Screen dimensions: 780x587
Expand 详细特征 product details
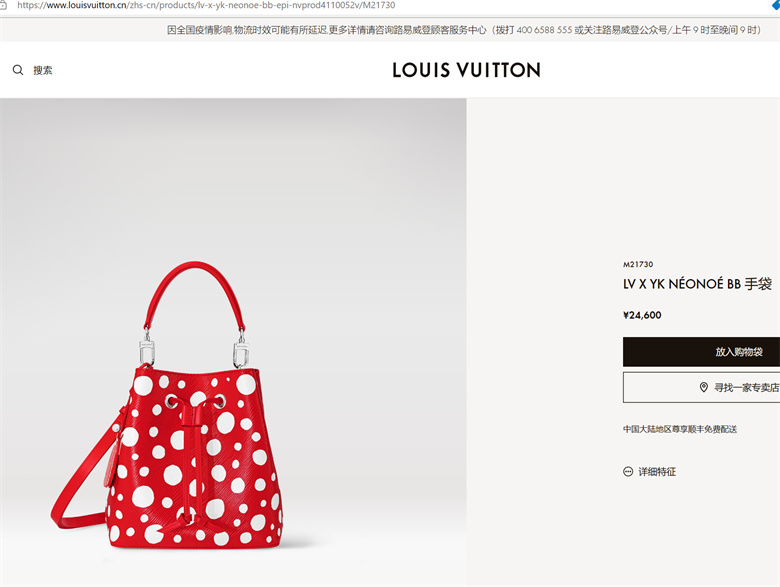coord(657,472)
